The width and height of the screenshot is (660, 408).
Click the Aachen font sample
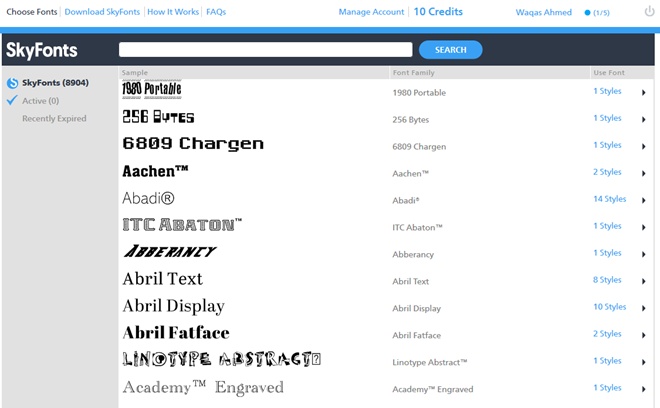(155, 171)
